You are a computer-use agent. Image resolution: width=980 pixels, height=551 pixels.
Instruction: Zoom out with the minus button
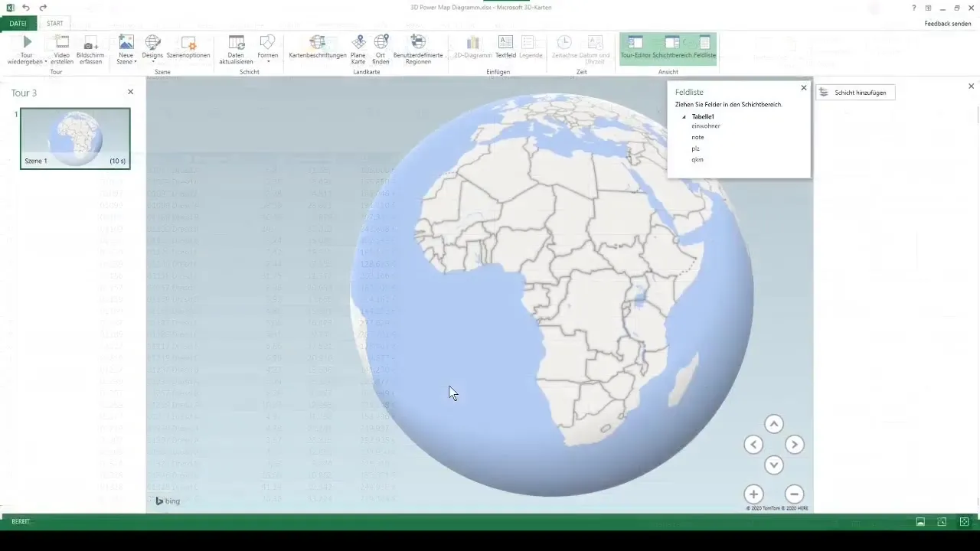pos(795,494)
